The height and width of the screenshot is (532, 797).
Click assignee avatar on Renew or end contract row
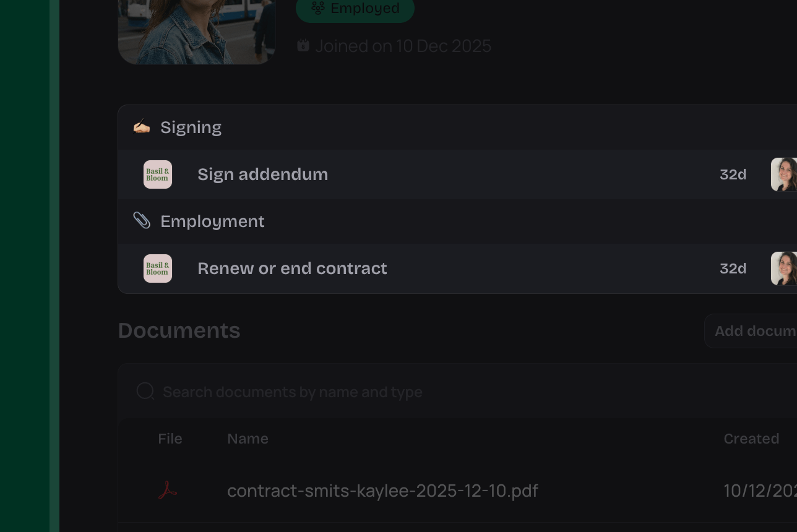click(783, 268)
